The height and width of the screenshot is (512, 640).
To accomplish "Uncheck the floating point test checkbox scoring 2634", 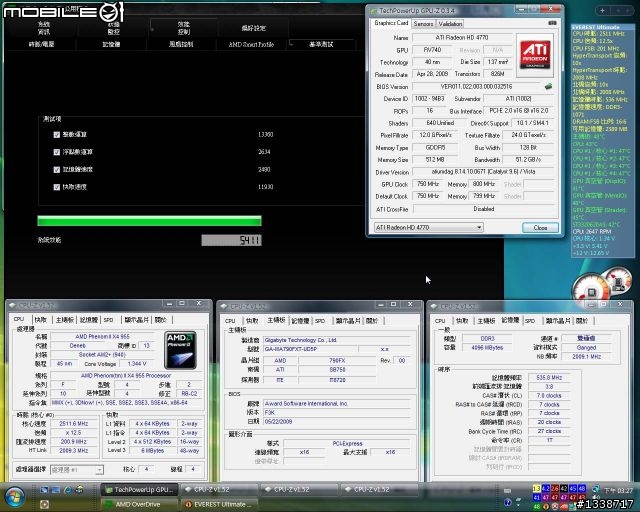I will coord(57,152).
